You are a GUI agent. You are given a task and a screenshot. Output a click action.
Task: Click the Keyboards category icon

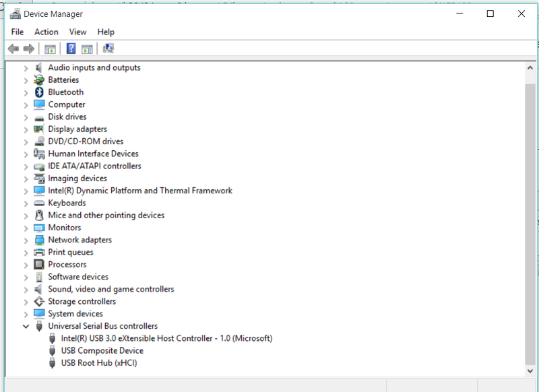coord(39,203)
